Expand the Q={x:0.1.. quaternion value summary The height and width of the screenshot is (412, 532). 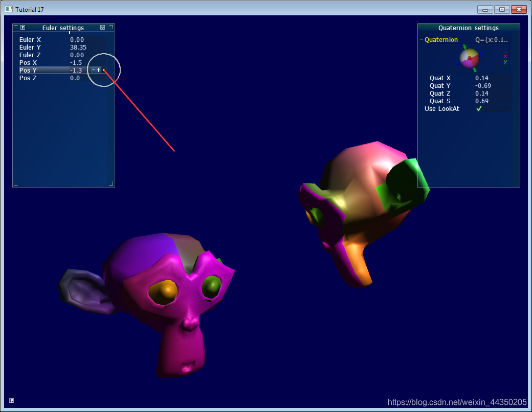491,40
